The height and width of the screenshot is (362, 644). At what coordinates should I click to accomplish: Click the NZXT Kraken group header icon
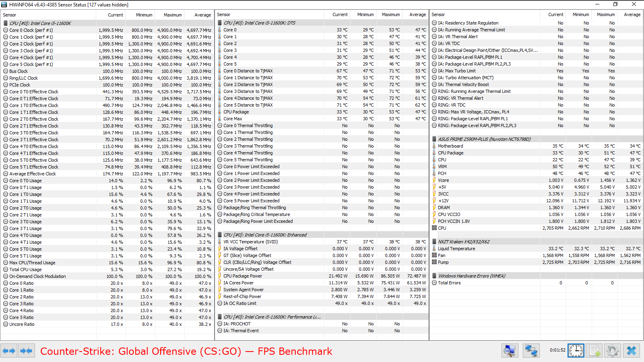click(x=434, y=242)
